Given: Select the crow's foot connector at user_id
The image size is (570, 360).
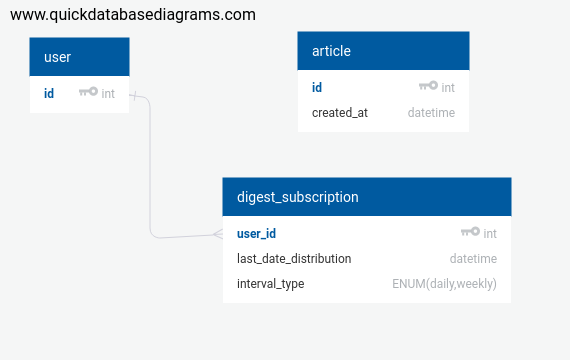Looking at the screenshot, I should point(218,234).
